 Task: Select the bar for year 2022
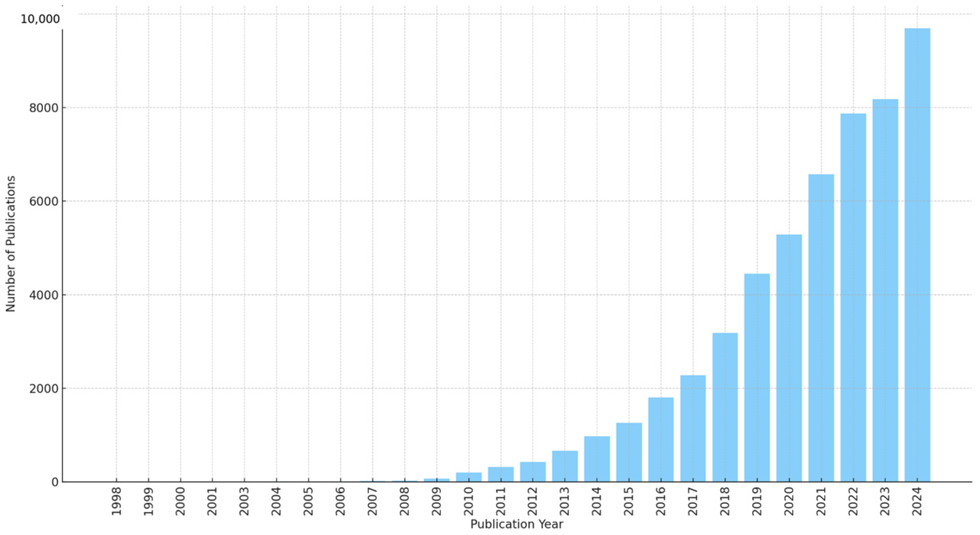click(x=853, y=298)
